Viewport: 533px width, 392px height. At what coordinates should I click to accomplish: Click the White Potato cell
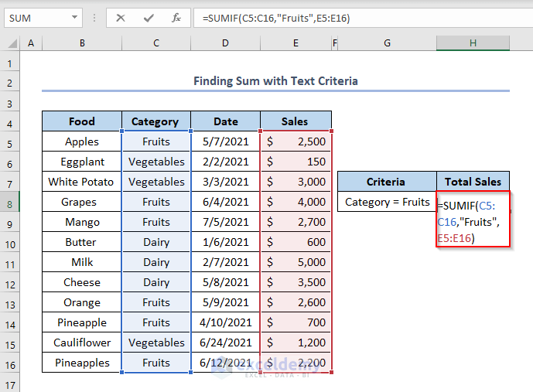click(81, 182)
